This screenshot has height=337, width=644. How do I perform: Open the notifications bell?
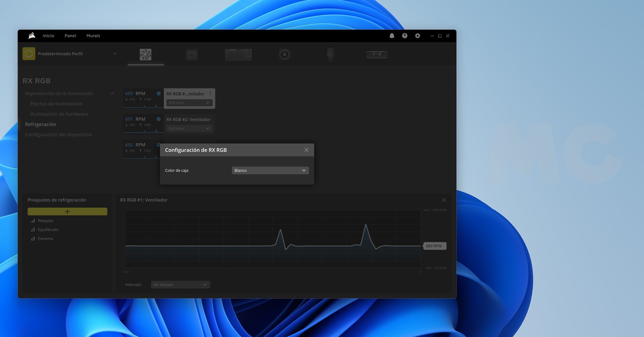tap(392, 36)
